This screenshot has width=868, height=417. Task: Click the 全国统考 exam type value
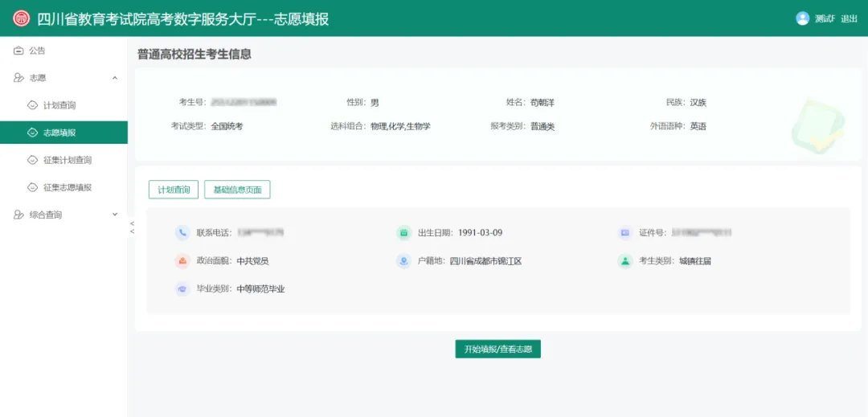click(227, 126)
